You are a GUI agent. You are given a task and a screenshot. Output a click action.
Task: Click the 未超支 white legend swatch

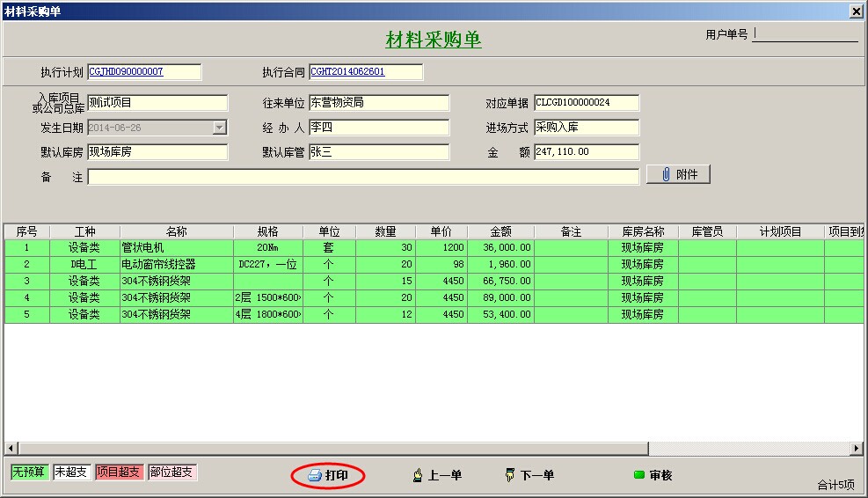click(x=71, y=472)
